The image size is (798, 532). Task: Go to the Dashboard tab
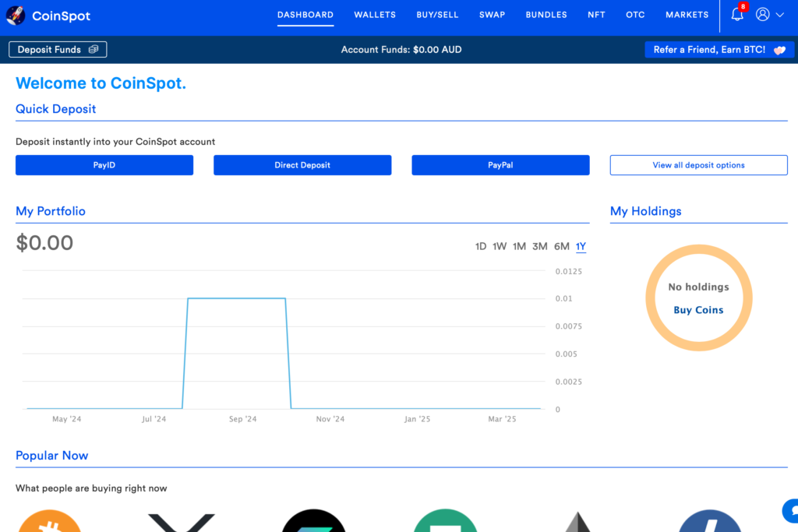coord(305,15)
